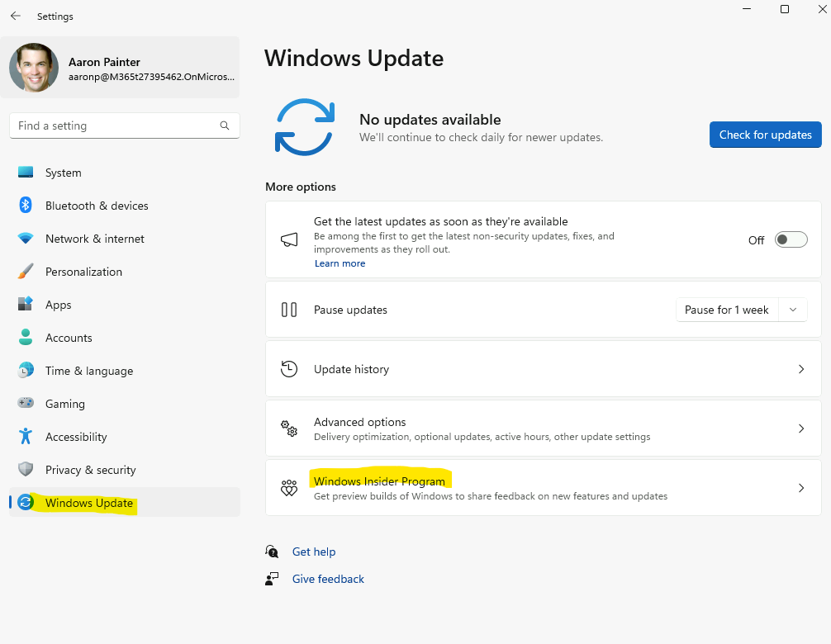Maximize the Settings window

pyautogui.click(x=785, y=9)
